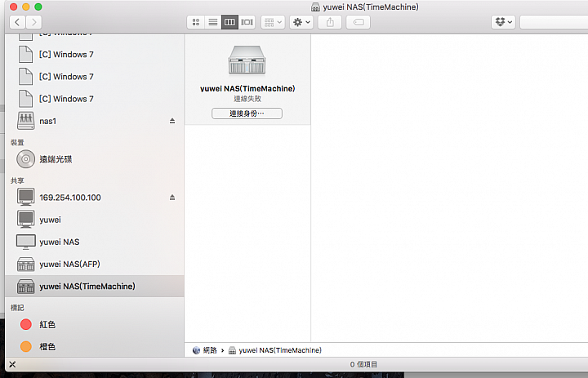Select the 遠端光碟 remote disc item

(x=95, y=159)
